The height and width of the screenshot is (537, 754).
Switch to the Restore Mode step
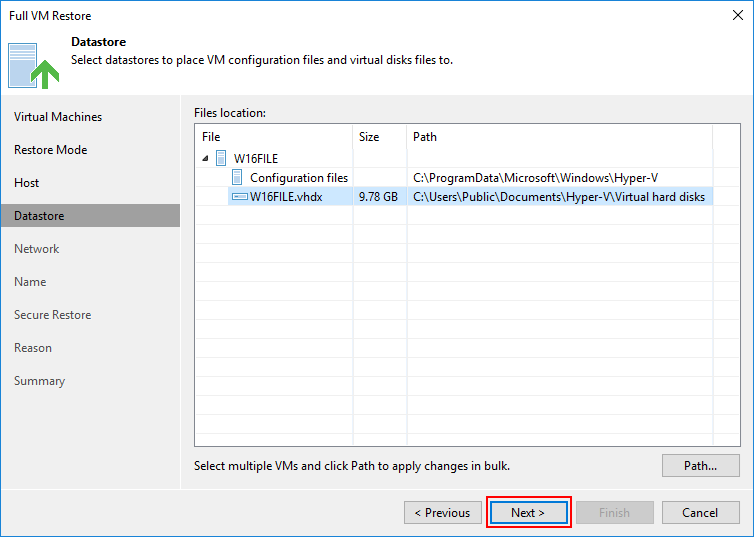[51, 150]
